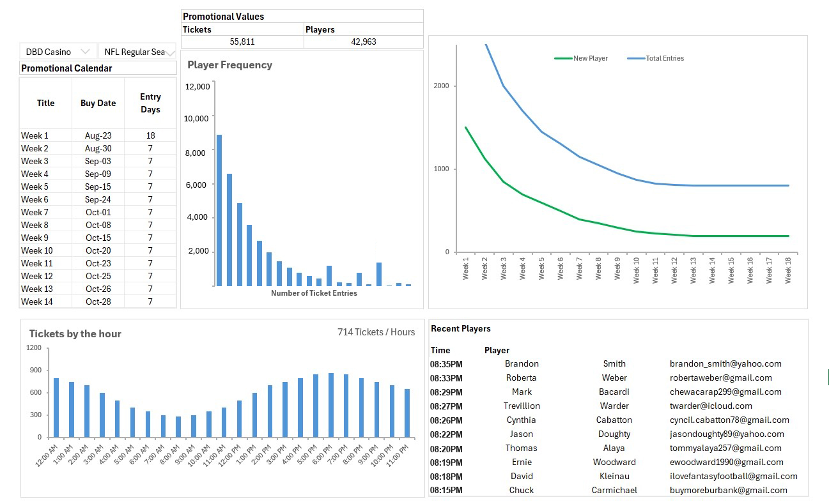Select the Recent Players heading
This screenshot has height=504, width=829.
pyautogui.click(x=460, y=328)
